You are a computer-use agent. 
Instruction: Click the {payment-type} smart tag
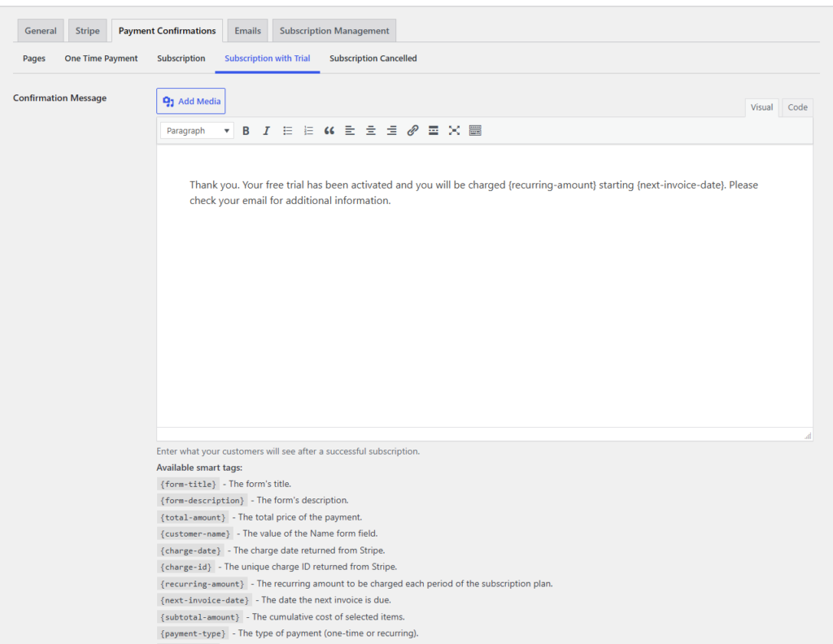(x=193, y=633)
